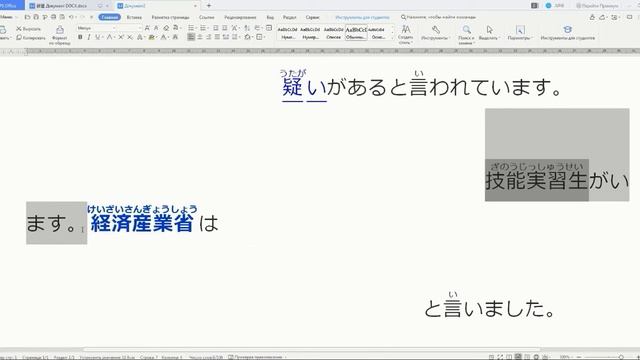
Task: Toggle bulleted list
Action: tap(191, 28)
